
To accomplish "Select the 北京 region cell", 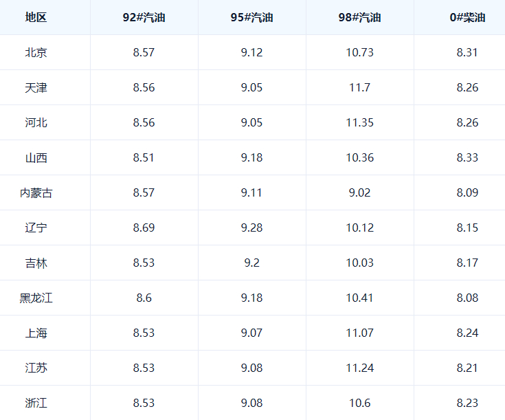I will [x=36, y=52].
